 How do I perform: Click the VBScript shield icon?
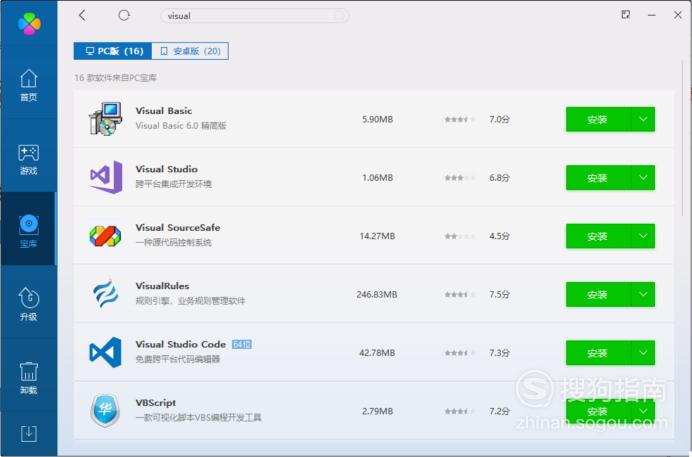click(105, 411)
